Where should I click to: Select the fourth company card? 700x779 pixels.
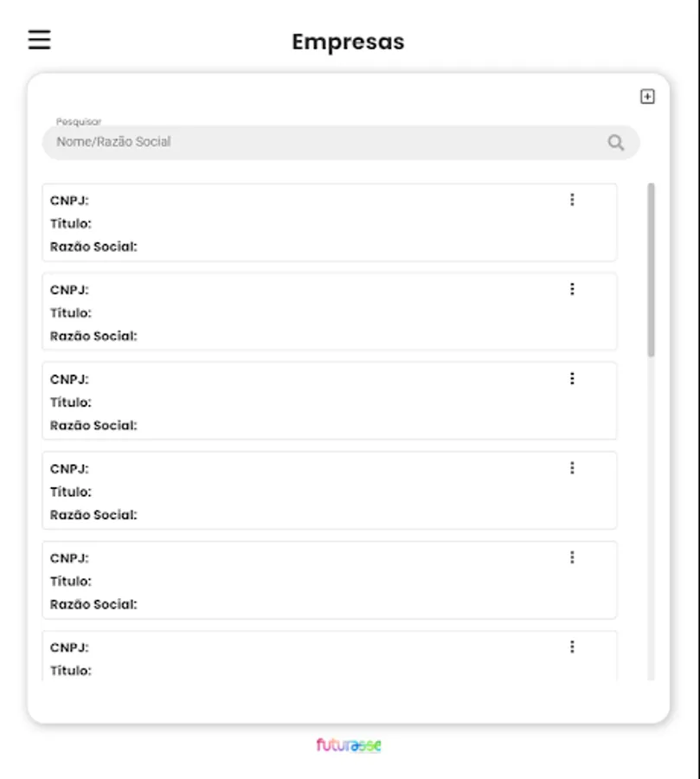329,491
